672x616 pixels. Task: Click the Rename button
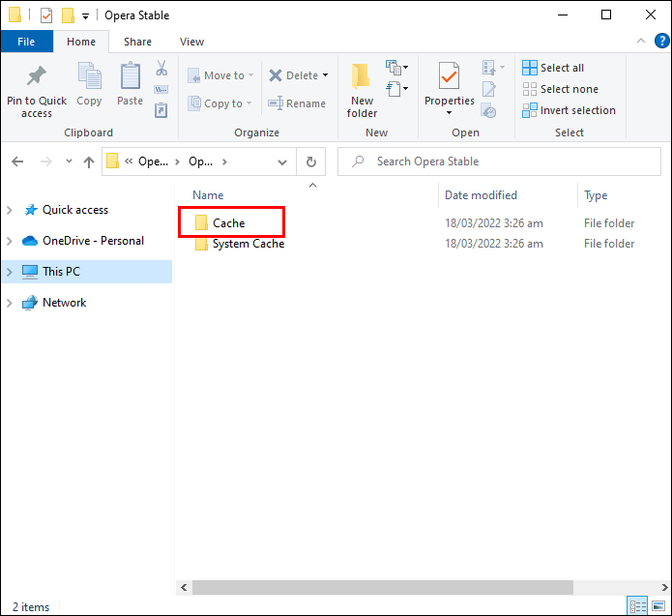coord(297,103)
